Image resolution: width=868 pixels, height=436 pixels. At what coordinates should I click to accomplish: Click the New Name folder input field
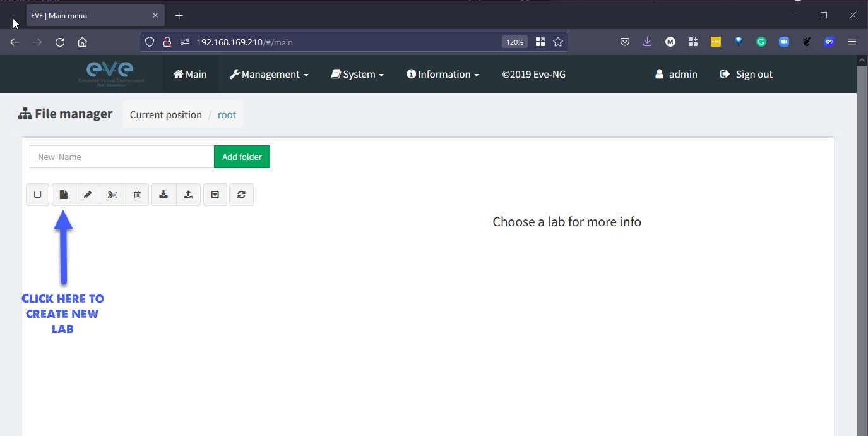[x=122, y=157]
